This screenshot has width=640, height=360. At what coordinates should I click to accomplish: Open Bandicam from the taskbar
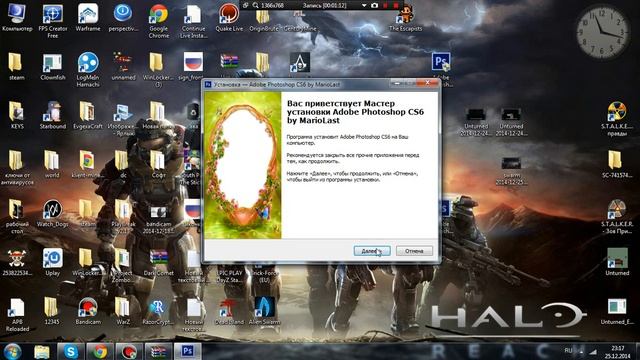pyautogui.click(x=129, y=351)
